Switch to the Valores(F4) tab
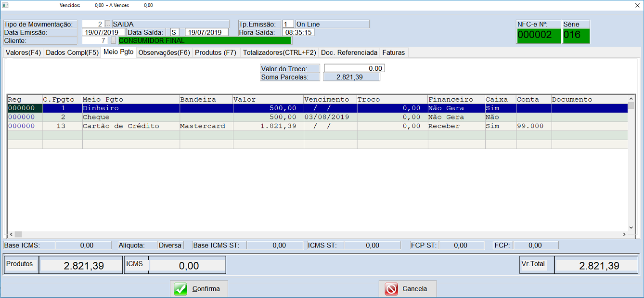644x298 pixels. pyautogui.click(x=23, y=52)
